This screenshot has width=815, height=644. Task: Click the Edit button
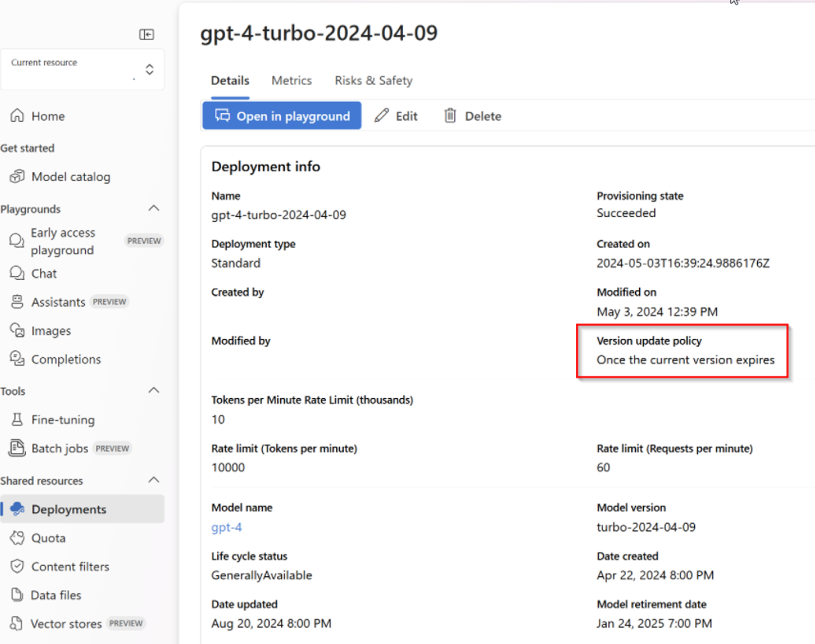click(396, 116)
